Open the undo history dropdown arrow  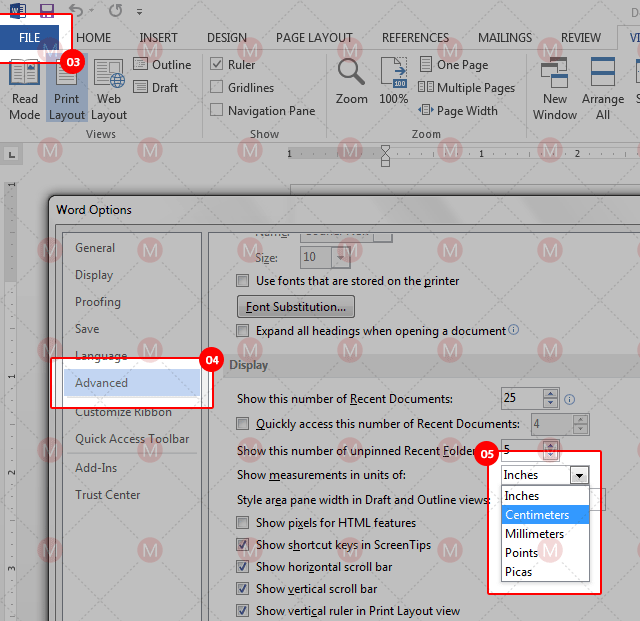tap(91, 11)
